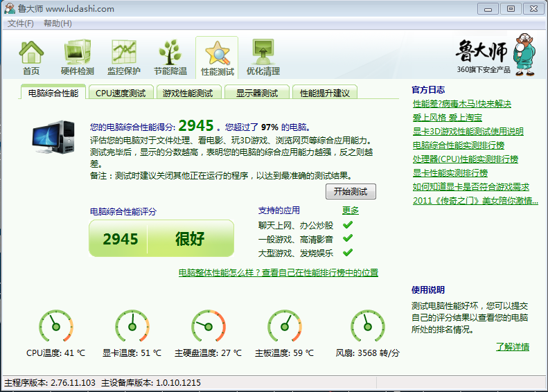This screenshot has width=548, height=392.
Task: Click CPU温度: 41 ℃ reading
Action: click(x=55, y=353)
